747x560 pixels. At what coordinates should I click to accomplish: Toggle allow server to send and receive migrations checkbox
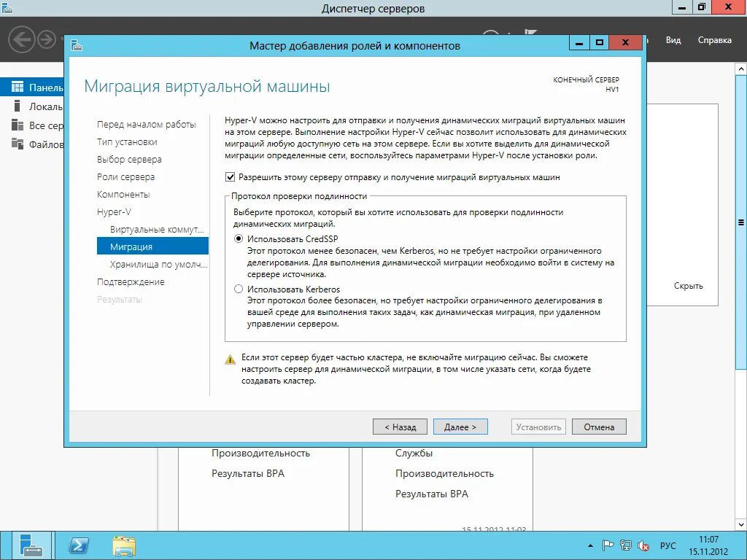[x=230, y=177]
